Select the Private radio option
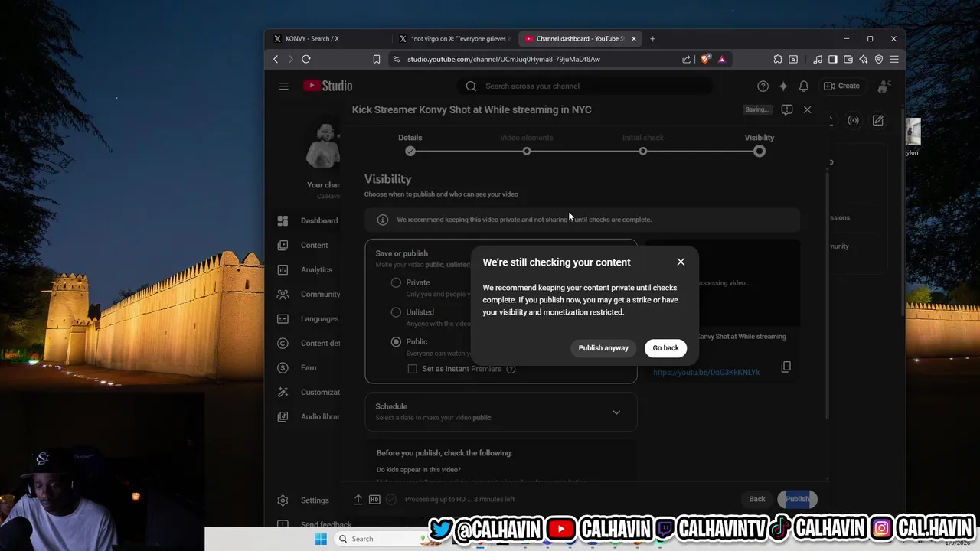980x551 pixels. 396,282
